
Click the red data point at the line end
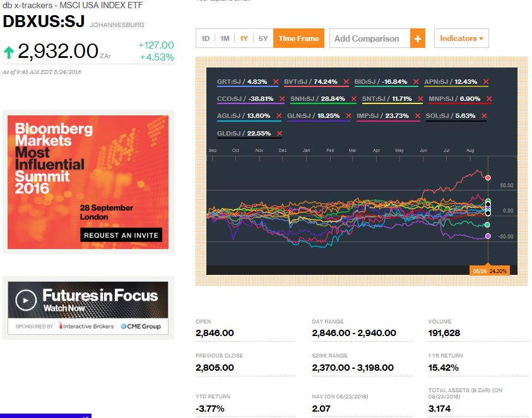[487, 178]
